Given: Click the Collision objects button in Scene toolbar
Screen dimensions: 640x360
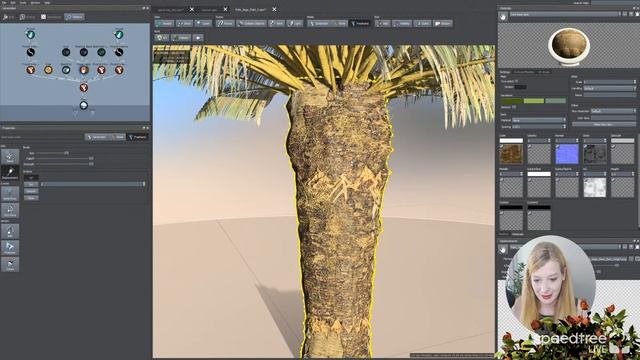Looking at the screenshot, I should click(x=251, y=24).
